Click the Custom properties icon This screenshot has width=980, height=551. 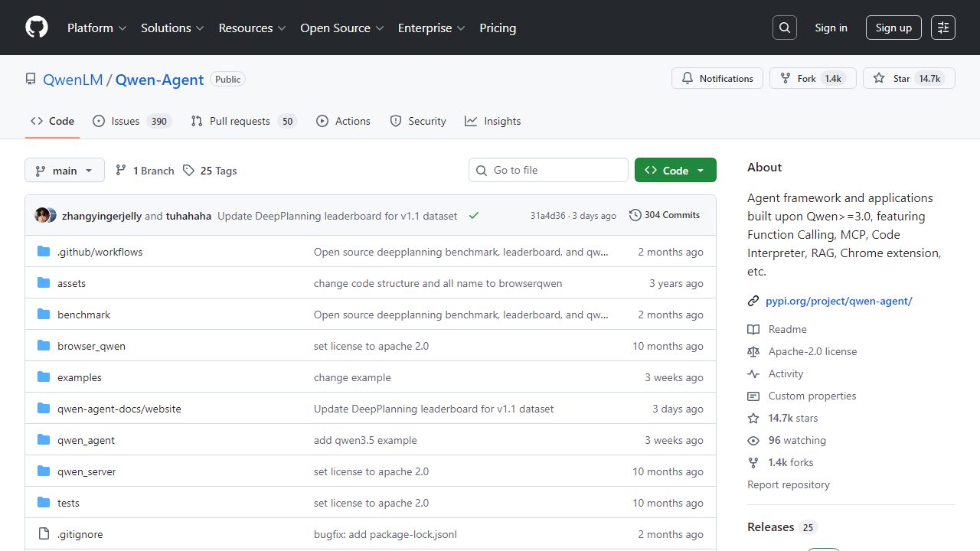click(x=753, y=396)
